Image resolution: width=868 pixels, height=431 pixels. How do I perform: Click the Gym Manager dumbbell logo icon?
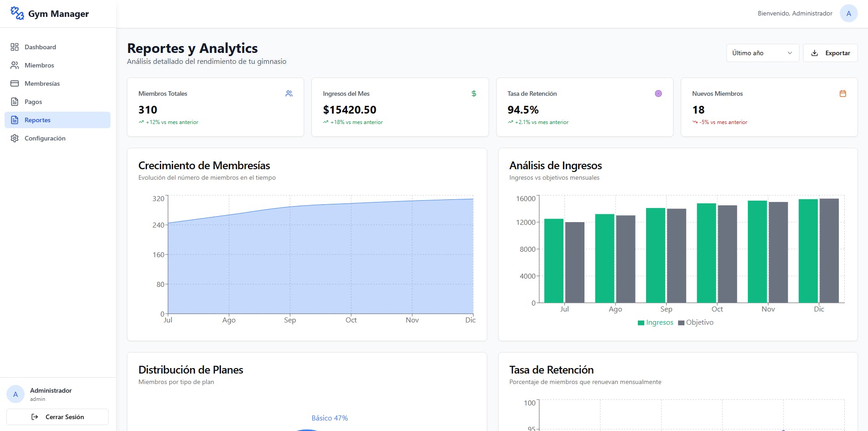click(x=17, y=13)
